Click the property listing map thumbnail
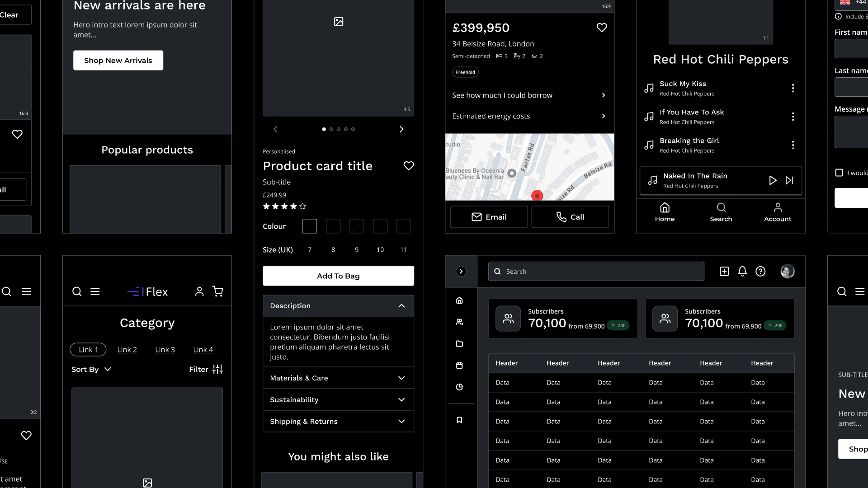Screen dimensions: 868x488 tap(529, 167)
